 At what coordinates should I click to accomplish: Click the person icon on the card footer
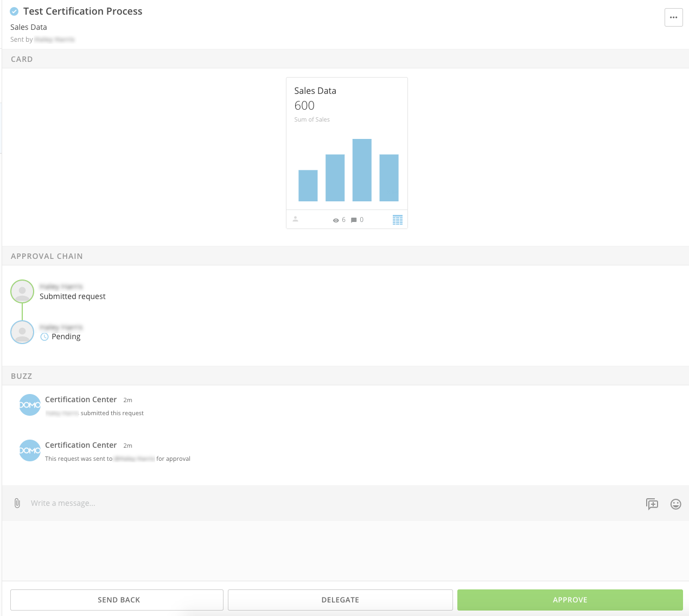[x=296, y=219]
